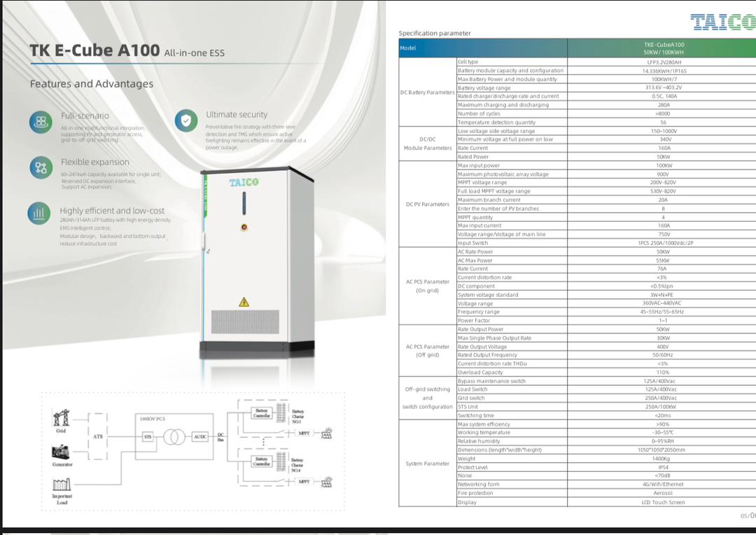Select the Flexible expansion icon
This screenshot has width=756, height=535.
click(x=40, y=167)
